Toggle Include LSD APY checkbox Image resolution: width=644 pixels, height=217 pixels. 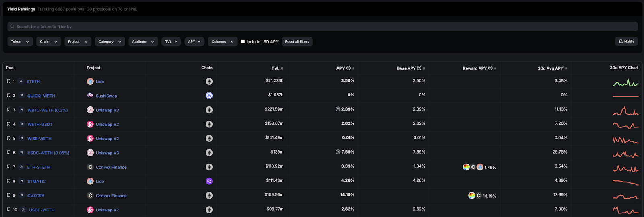click(x=243, y=41)
